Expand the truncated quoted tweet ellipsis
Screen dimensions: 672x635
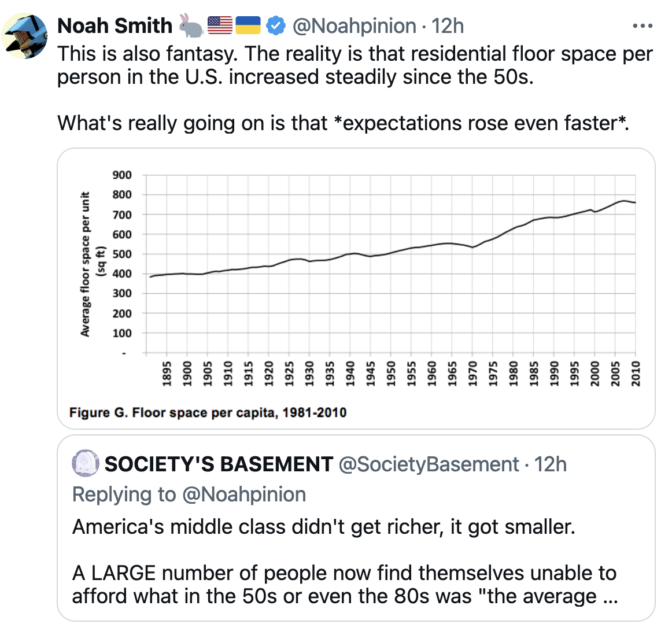tap(610, 596)
